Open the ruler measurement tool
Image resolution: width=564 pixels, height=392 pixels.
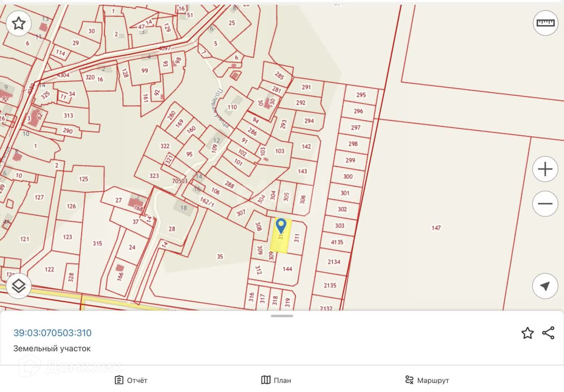pyautogui.click(x=545, y=23)
